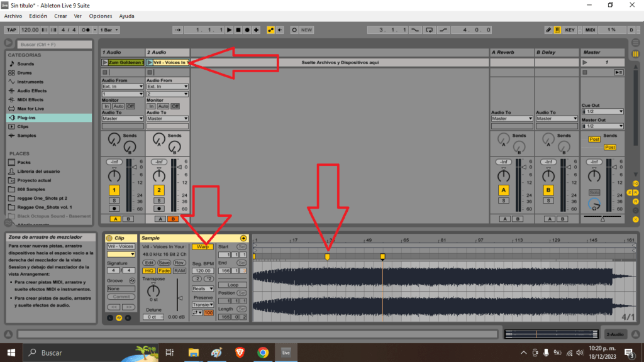This screenshot has width=644, height=362.
Task: Open the Ver menu
Action: pyautogui.click(x=78, y=16)
